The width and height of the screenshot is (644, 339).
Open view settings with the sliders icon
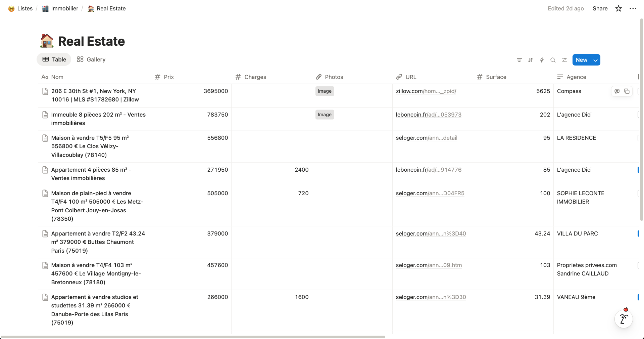(x=564, y=60)
